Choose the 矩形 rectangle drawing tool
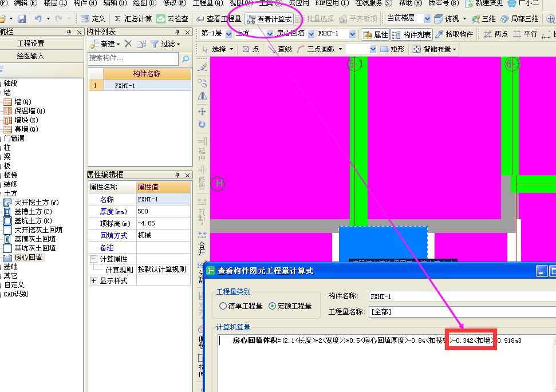The image size is (556, 392). tap(392, 49)
